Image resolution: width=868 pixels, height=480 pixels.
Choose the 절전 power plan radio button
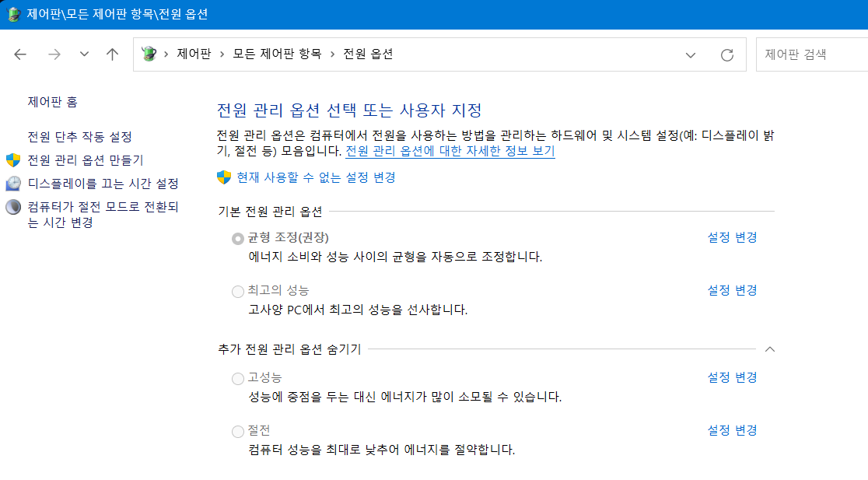[x=238, y=431]
